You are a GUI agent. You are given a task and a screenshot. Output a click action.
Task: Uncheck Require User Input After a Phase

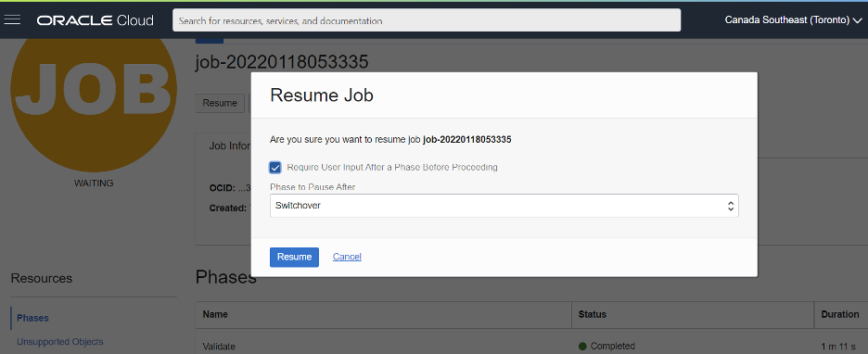point(275,168)
